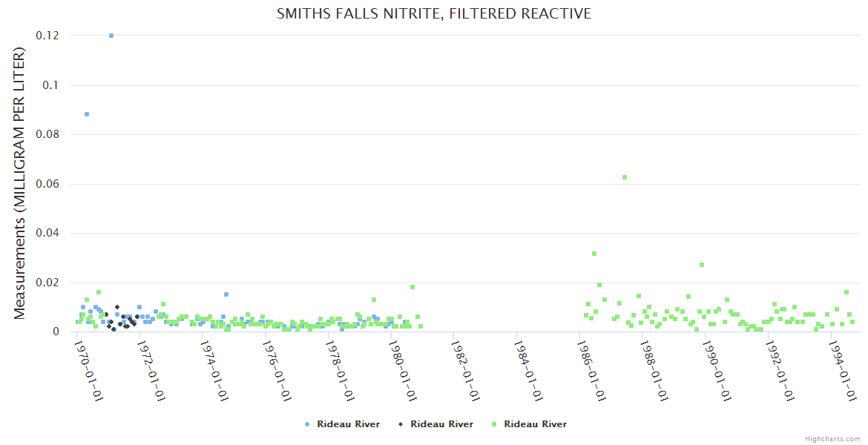This screenshot has height=445, width=868.
Task: Toggle the blue series Rideau River label
Action: (x=348, y=424)
